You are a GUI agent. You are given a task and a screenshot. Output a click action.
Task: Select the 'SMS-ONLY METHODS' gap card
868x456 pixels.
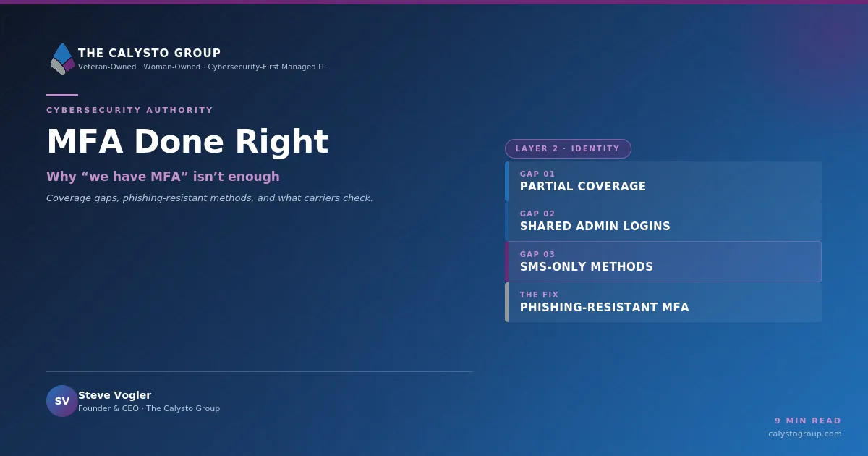tap(663, 261)
